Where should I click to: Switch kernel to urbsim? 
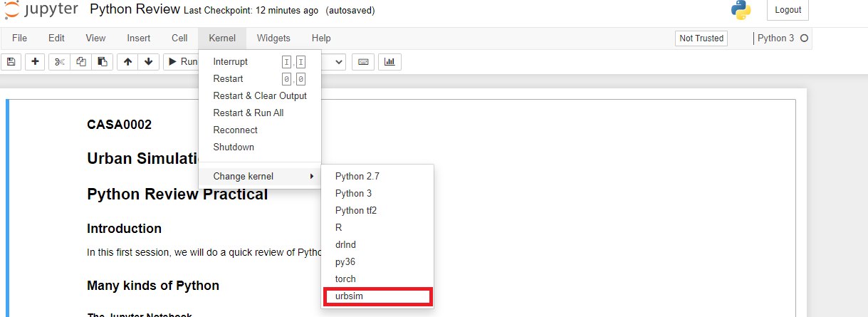377,296
